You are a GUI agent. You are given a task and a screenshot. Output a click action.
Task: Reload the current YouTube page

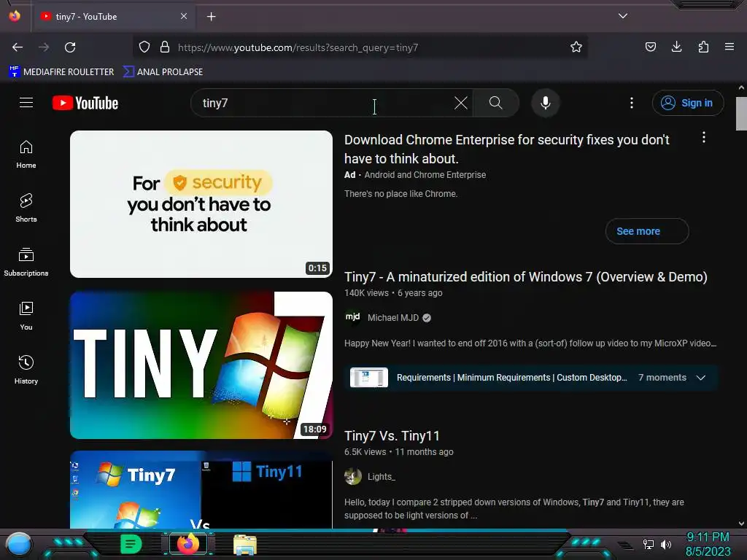click(70, 47)
